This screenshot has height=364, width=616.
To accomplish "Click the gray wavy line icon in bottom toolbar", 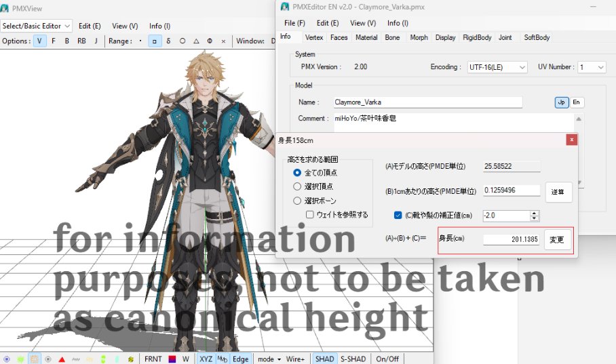I will click(x=75, y=359).
